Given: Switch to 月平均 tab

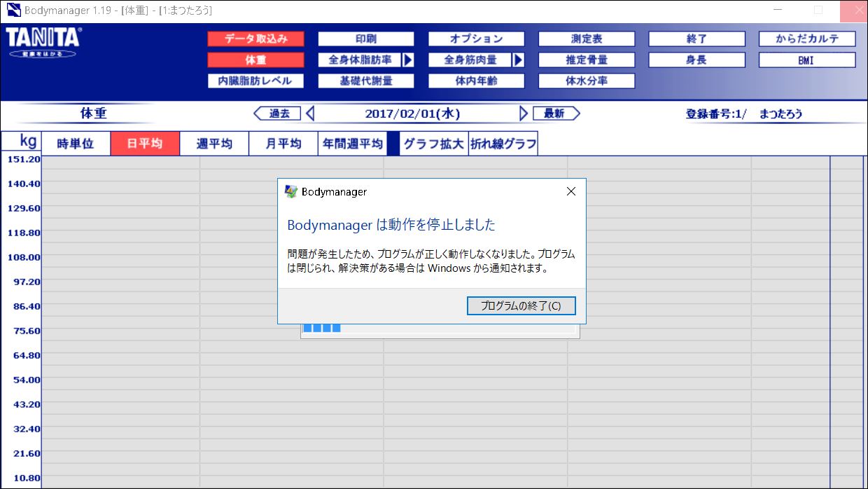Looking at the screenshot, I should [283, 144].
